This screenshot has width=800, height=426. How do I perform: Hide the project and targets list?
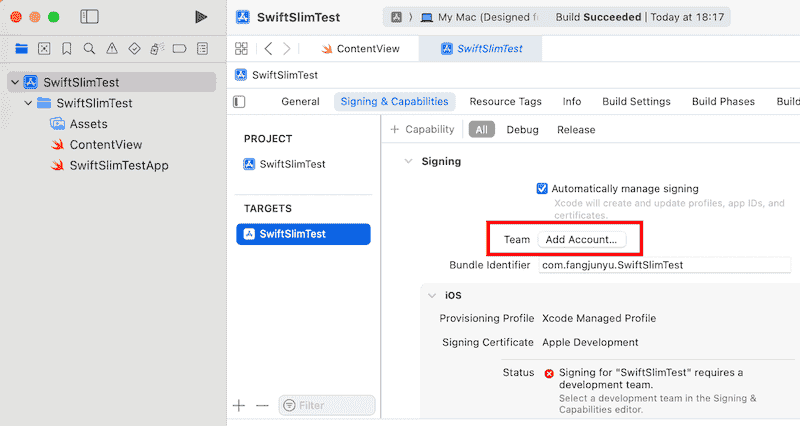[x=239, y=102]
